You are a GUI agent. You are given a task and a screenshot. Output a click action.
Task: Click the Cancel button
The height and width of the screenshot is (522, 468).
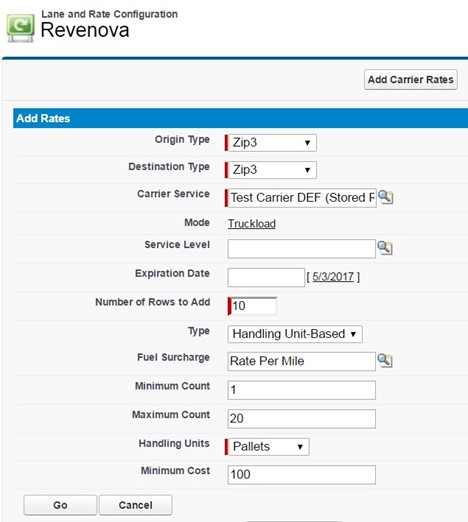point(136,505)
